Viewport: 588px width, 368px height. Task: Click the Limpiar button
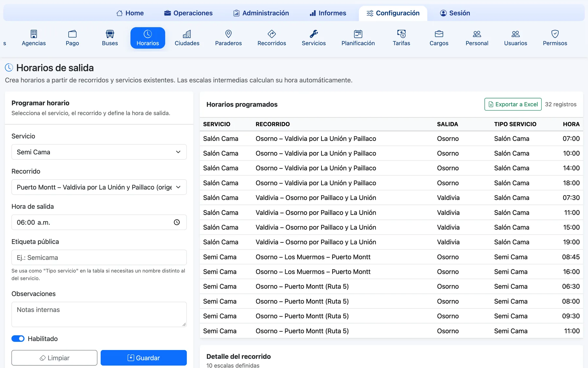[54, 358]
